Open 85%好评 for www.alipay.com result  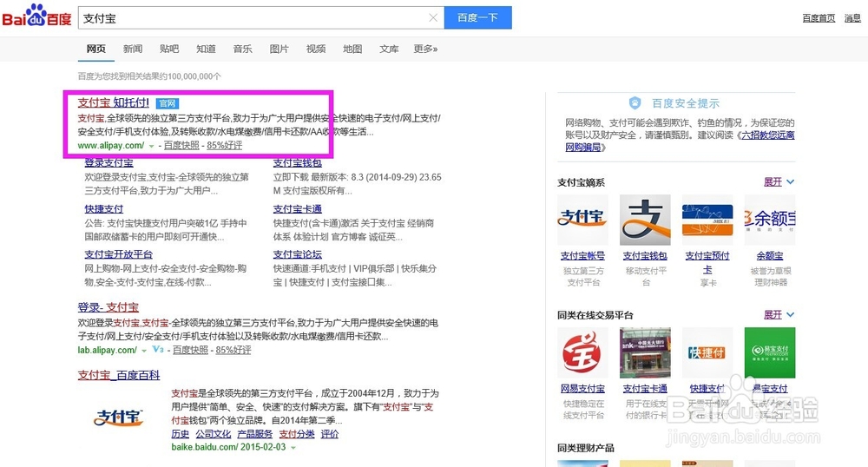click(x=224, y=146)
